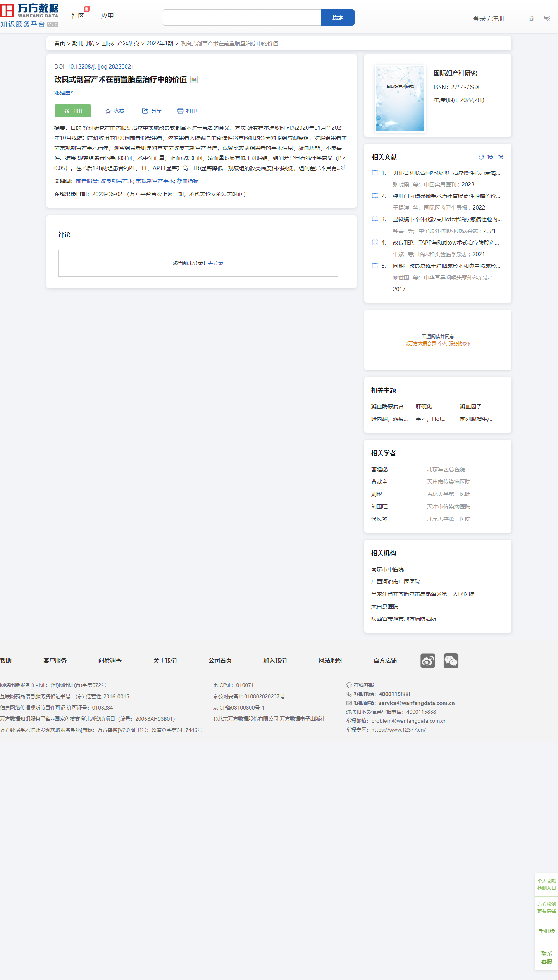Click the 收藏 star button

(x=115, y=111)
